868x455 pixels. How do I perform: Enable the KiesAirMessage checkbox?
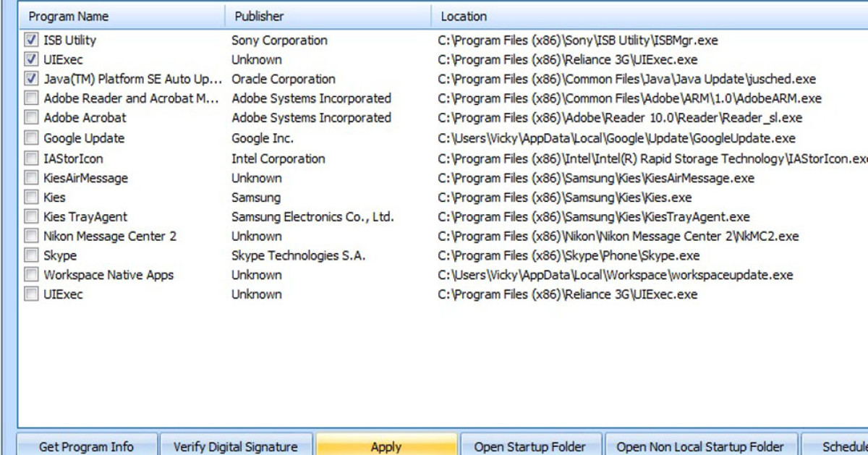(x=31, y=178)
